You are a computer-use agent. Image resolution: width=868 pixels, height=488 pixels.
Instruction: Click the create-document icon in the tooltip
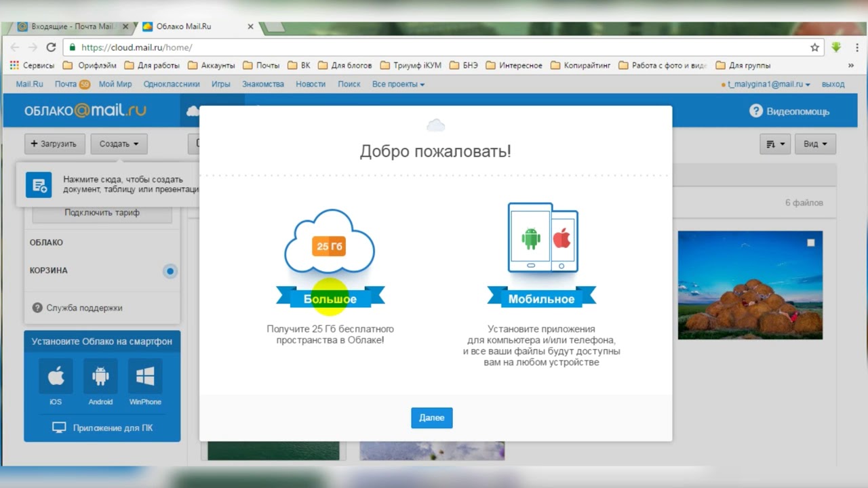pyautogui.click(x=39, y=185)
